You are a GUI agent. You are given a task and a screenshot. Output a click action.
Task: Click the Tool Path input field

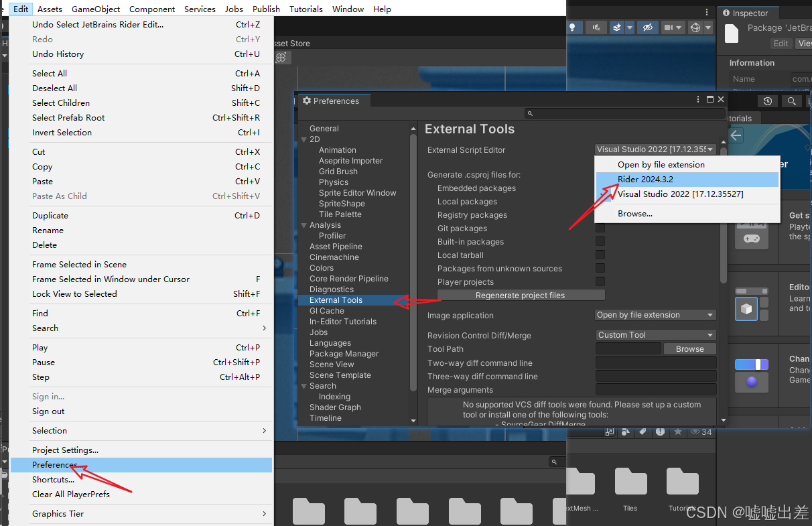click(x=628, y=349)
